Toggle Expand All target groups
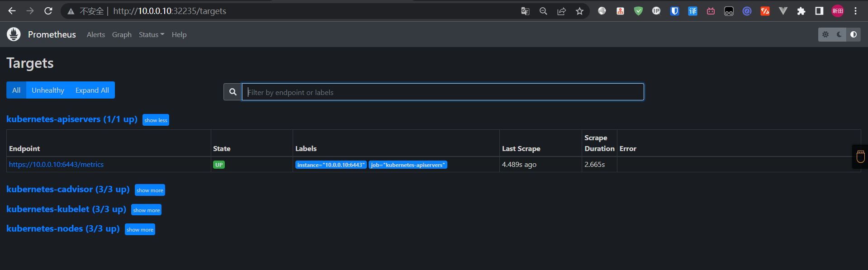Screen dimensions: 868x270 [x=92, y=90]
